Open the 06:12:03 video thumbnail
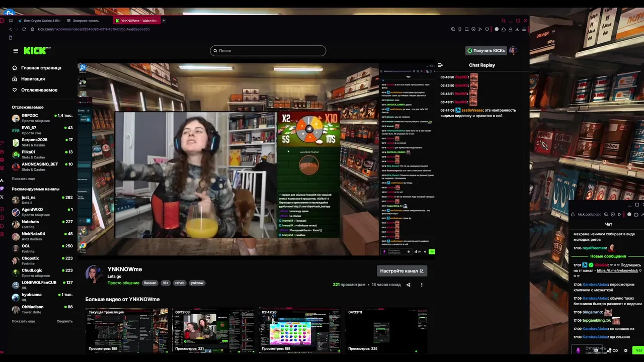This screenshot has height=362, width=644. coord(213,330)
